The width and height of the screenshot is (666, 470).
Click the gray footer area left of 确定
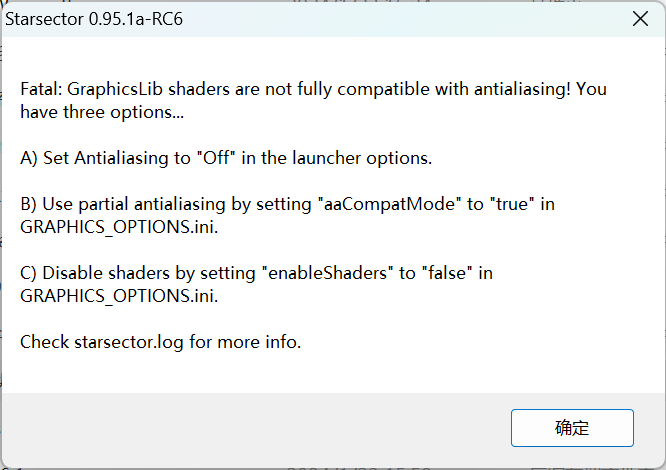(250, 428)
